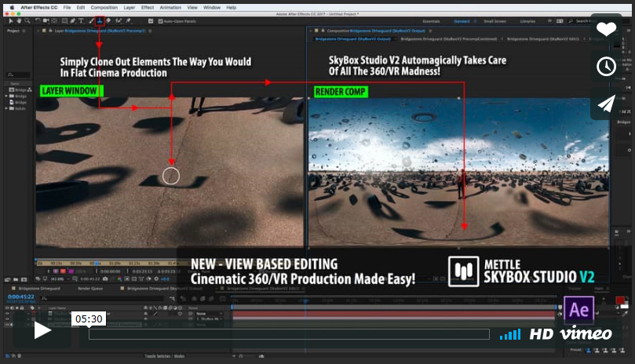Click the timeline timecode 0:00:45:22

21,297
